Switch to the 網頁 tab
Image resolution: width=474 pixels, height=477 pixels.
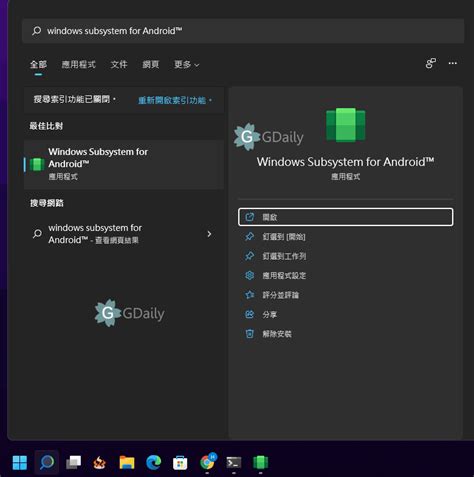click(151, 64)
